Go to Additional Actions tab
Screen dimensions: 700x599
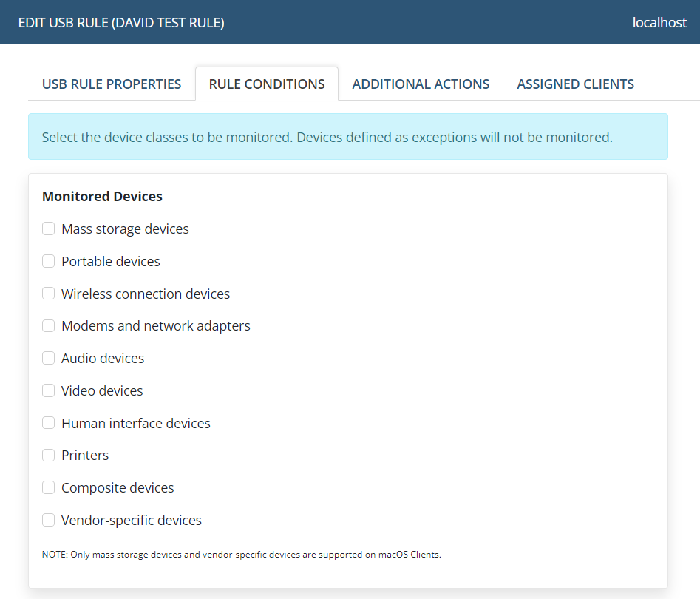[x=421, y=84]
